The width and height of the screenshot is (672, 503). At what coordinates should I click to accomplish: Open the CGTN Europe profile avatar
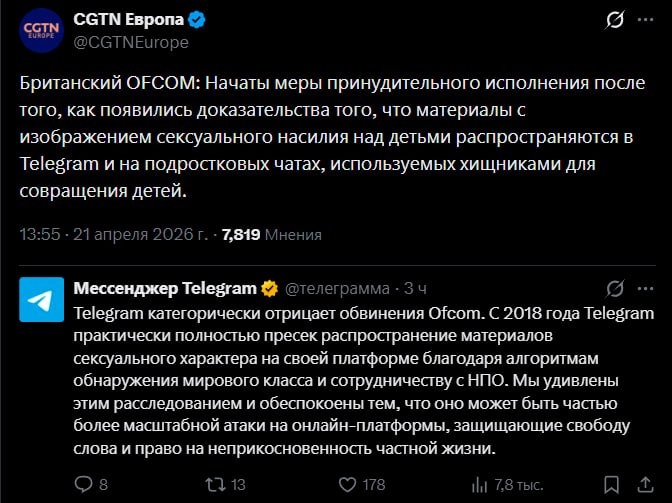tap(41, 30)
